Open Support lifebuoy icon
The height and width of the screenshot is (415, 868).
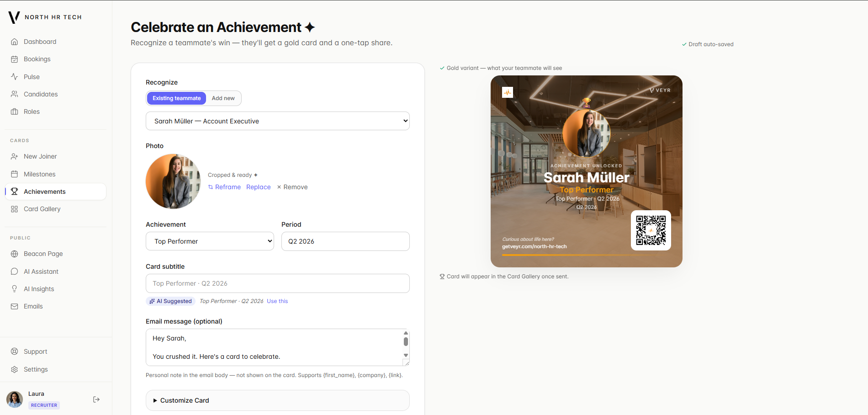click(x=15, y=351)
